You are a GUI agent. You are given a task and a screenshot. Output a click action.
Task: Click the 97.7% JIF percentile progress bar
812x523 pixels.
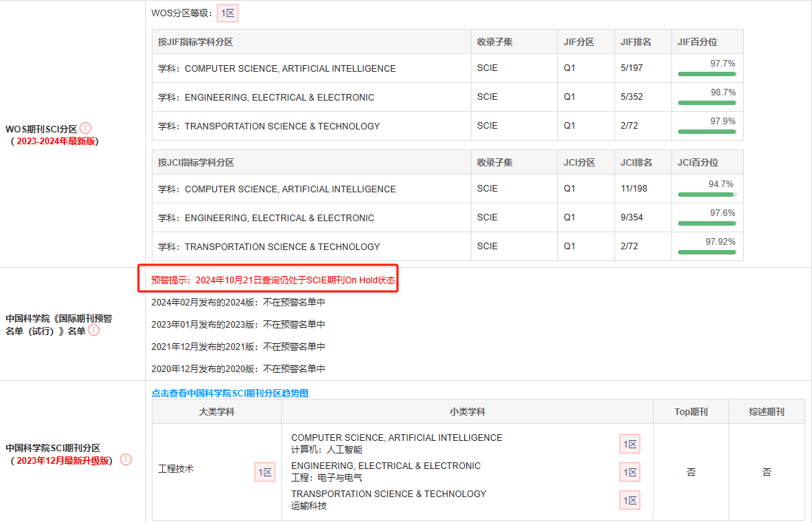click(708, 72)
